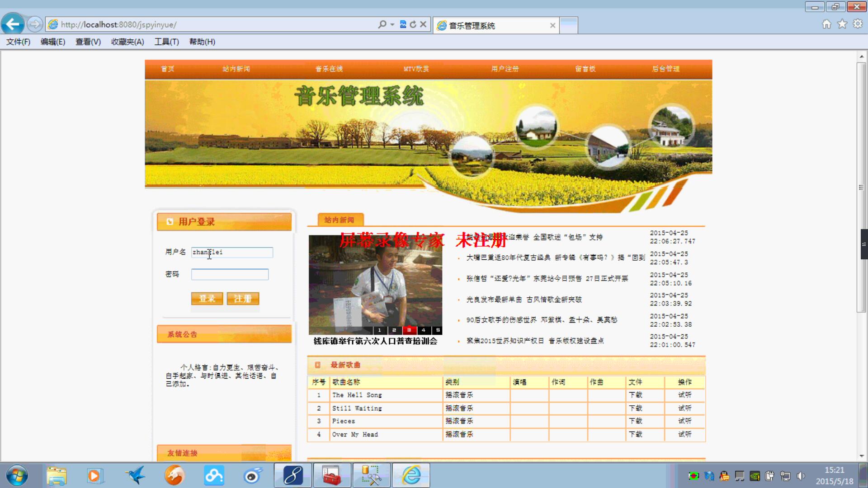Open the 帮助(H) menu

click(202, 42)
